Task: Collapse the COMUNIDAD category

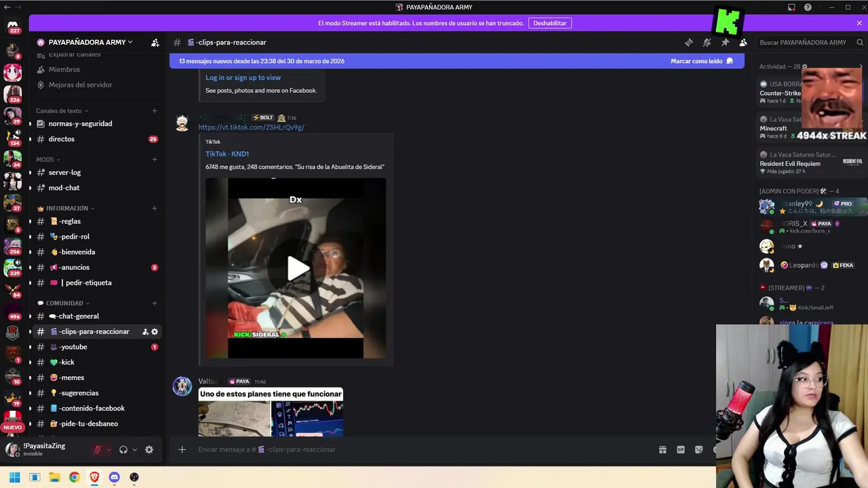Action: point(63,303)
